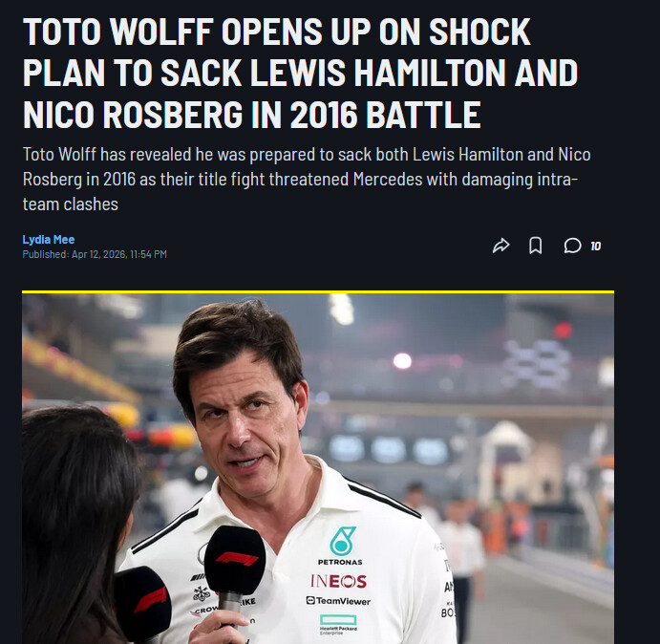Click the share arrow icon

(x=500, y=246)
